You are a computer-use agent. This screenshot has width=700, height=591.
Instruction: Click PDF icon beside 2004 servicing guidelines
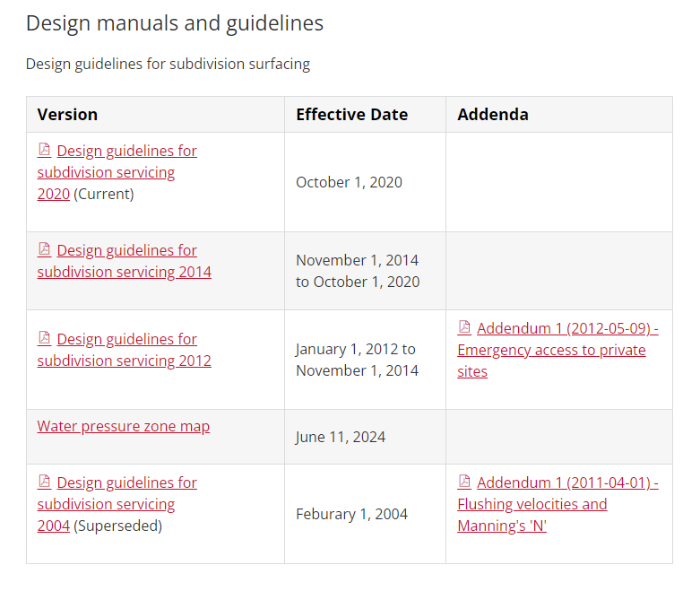[x=44, y=482]
